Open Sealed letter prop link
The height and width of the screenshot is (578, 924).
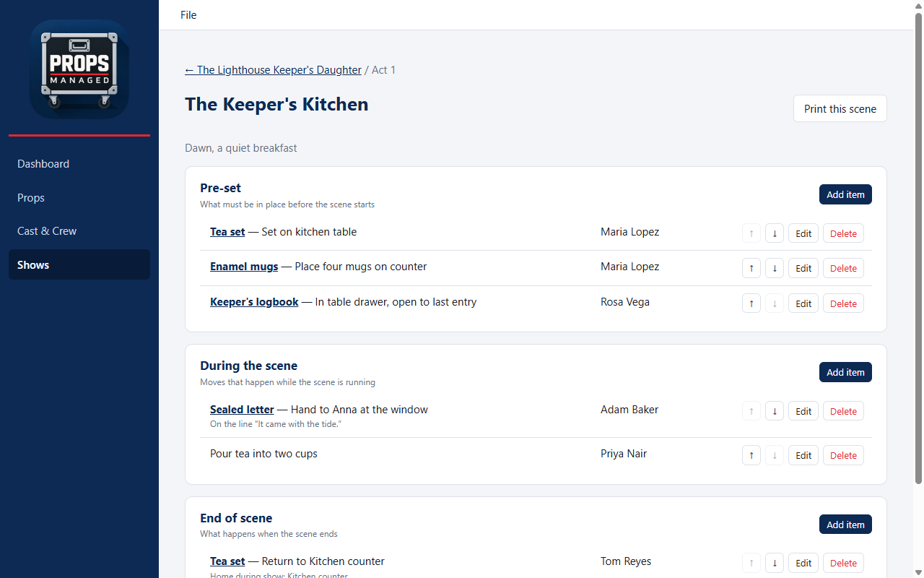tap(242, 410)
